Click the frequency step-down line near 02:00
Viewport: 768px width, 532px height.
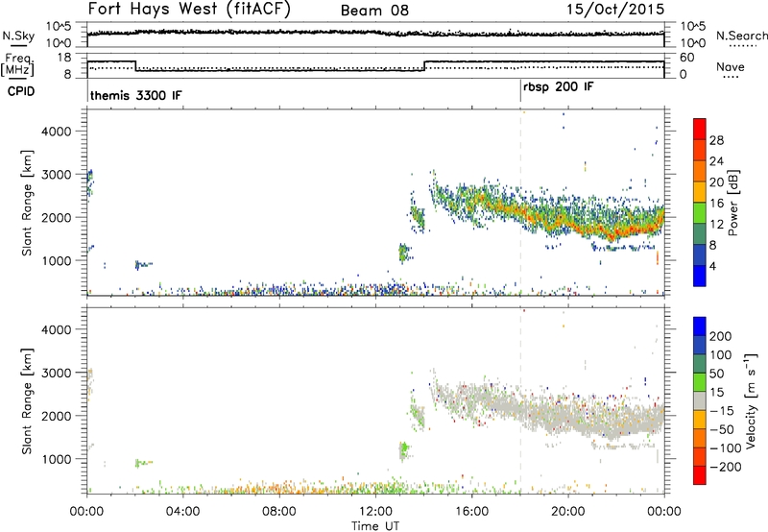[135, 66]
